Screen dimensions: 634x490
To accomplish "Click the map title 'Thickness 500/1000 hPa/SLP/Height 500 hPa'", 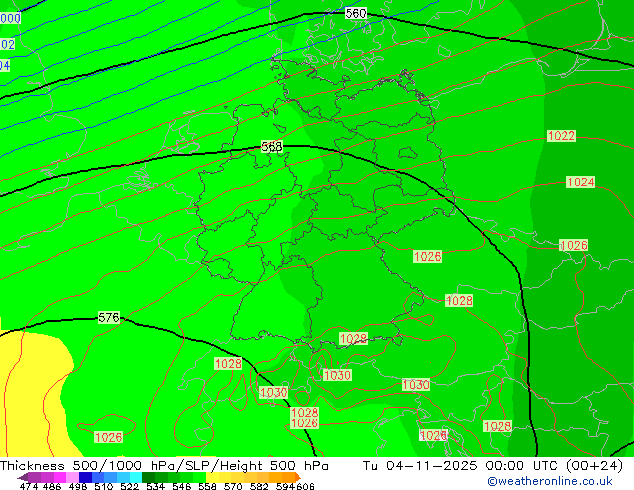I will [164, 466].
